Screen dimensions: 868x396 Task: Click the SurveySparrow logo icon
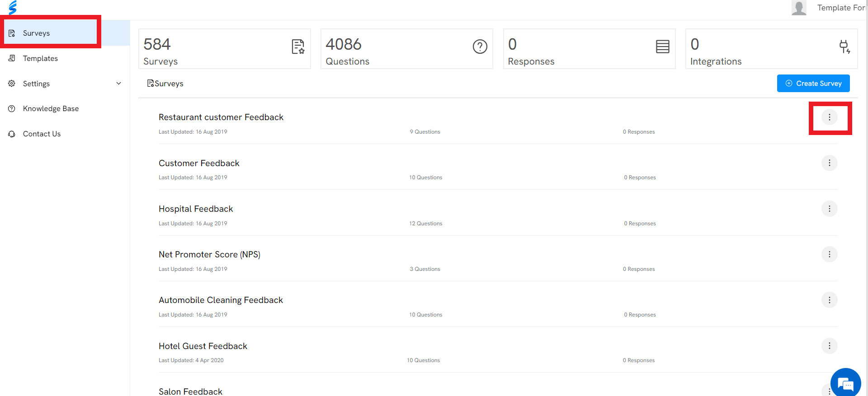coord(13,7)
